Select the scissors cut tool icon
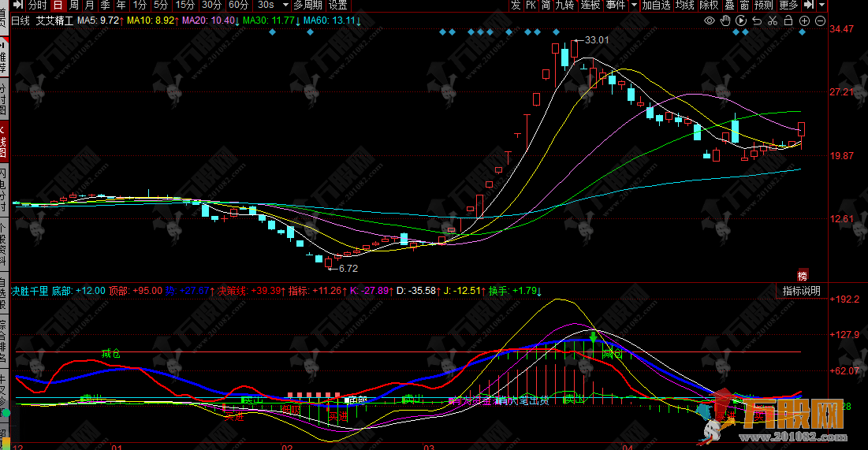868x450 pixels. 773,20
